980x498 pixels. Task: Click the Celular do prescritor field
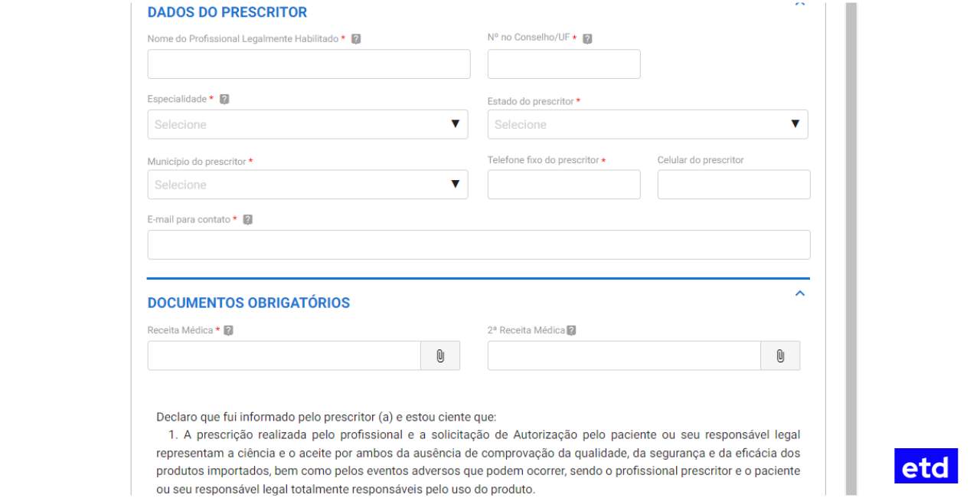733,185
